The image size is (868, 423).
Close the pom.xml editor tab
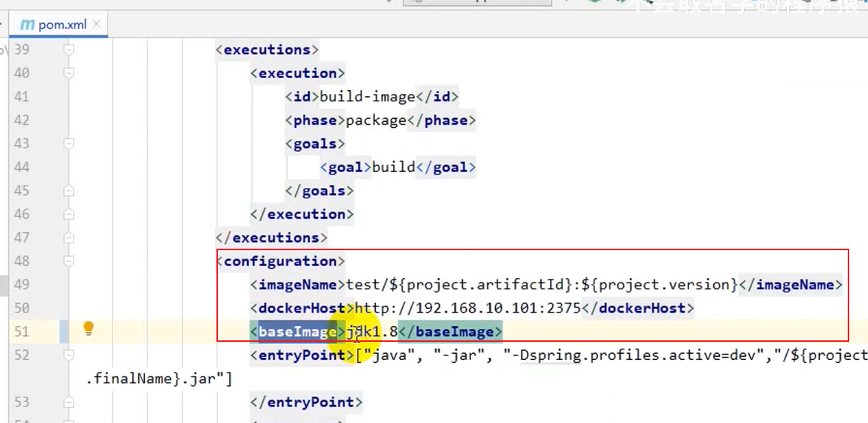(x=96, y=24)
